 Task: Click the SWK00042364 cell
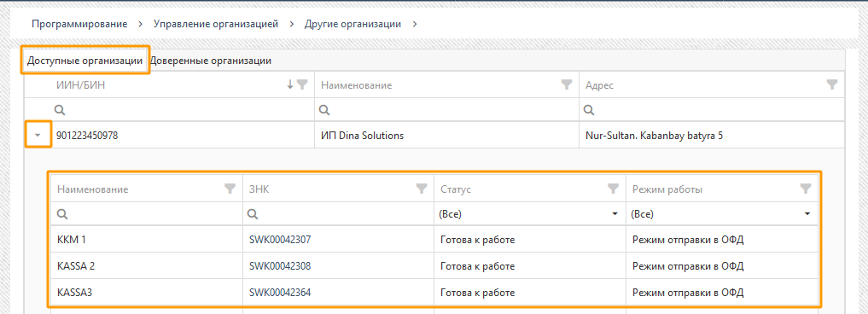coord(338,292)
